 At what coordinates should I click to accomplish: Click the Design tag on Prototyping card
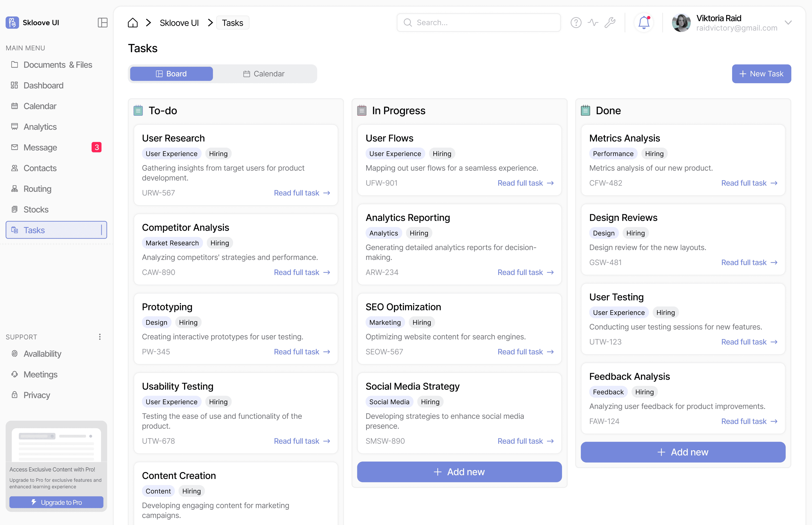coord(156,323)
